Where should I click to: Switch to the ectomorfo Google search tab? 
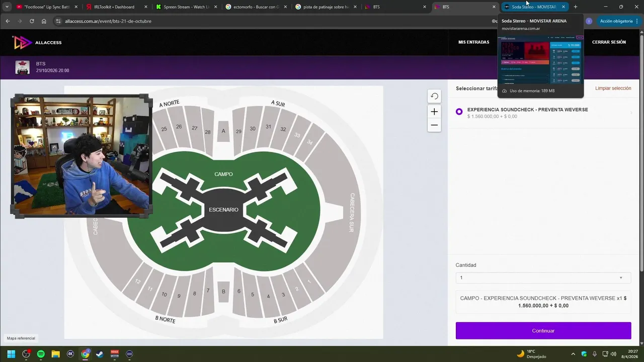point(256,7)
